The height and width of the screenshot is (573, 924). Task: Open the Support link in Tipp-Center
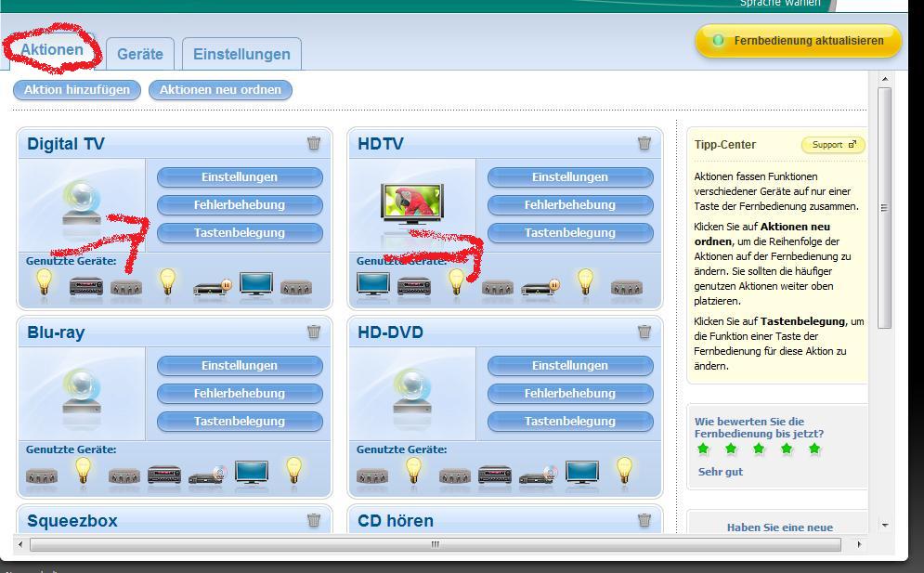tap(832, 145)
